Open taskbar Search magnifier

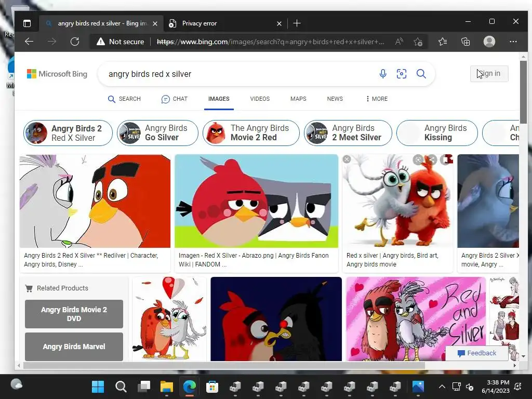[121, 387]
